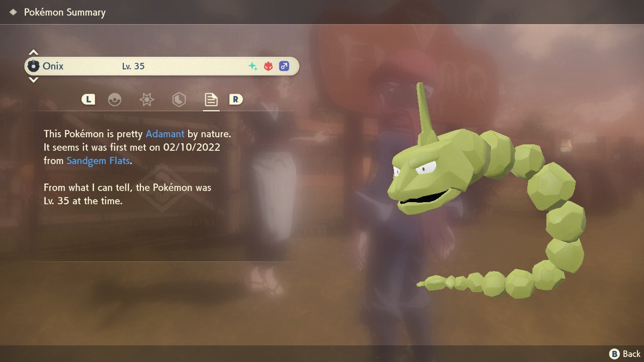Click the red alpha Pokémon icon

(x=268, y=66)
